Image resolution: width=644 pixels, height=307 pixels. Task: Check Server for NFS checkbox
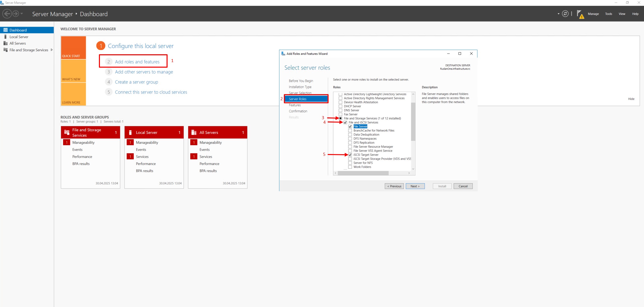coord(350,163)
